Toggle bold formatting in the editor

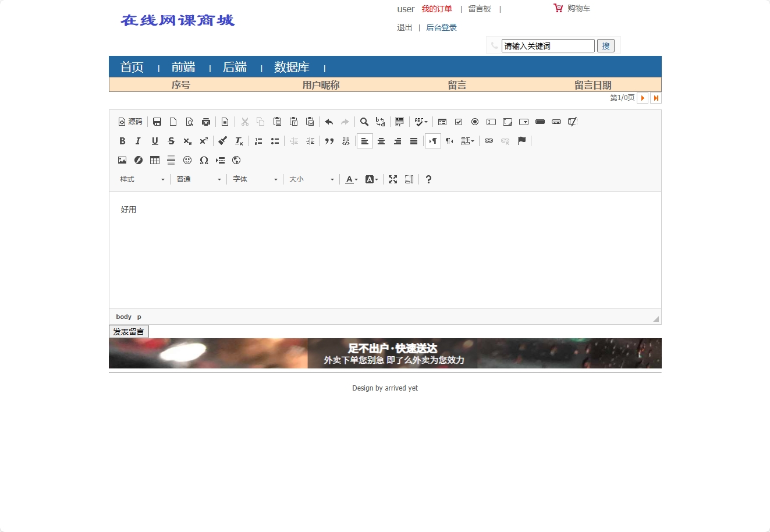pyautogui.click(x=122, y=140)
